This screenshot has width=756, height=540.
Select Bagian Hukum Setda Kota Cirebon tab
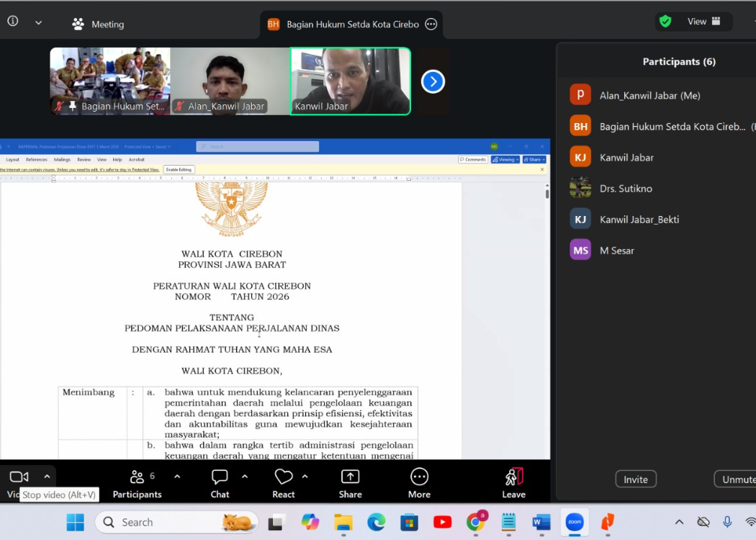coord(351,24)
